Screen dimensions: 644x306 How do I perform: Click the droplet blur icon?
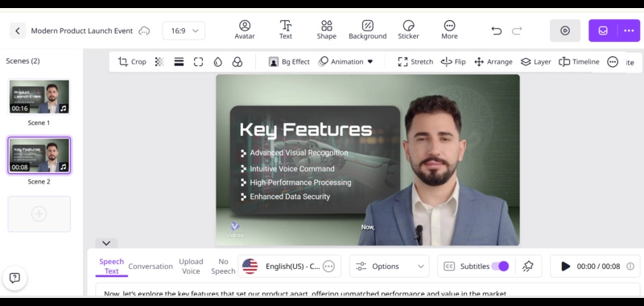tap(217, 62)
